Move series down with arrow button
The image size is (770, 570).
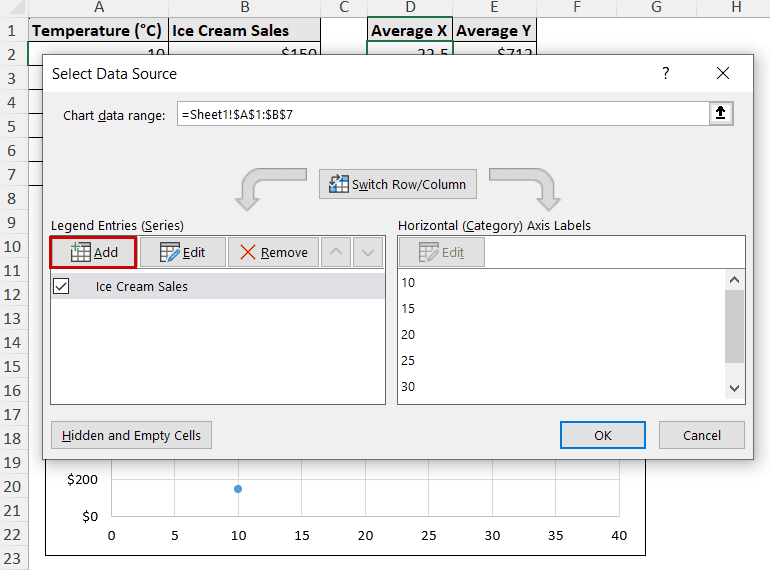368,252
